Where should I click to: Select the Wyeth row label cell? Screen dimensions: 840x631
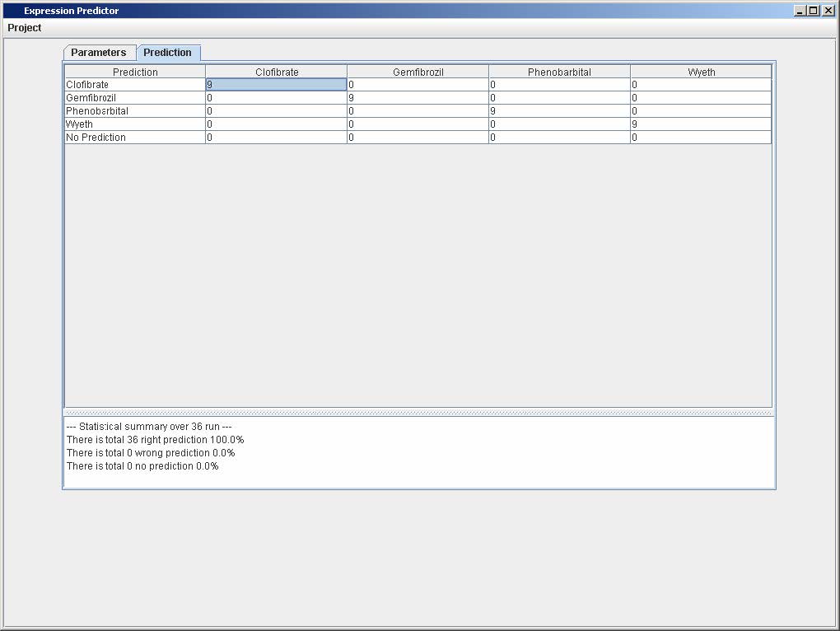(135, 124)
